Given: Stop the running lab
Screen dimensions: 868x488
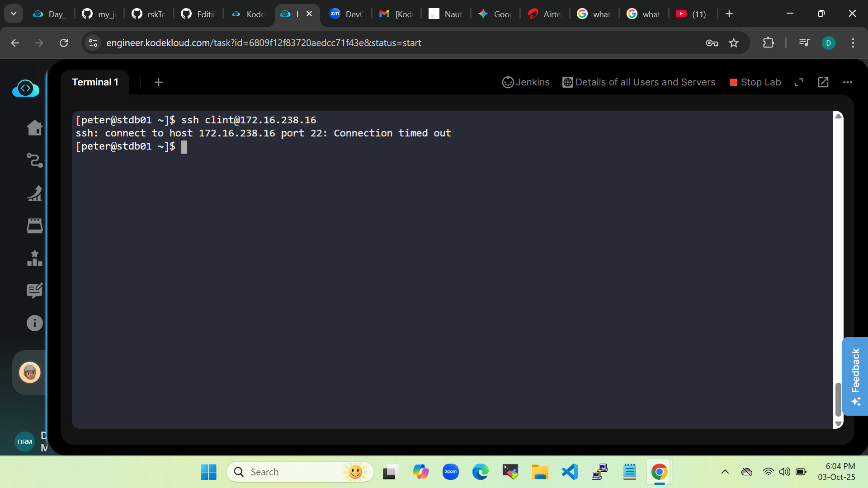Looking at the screenshot, I should click(755, 82).
